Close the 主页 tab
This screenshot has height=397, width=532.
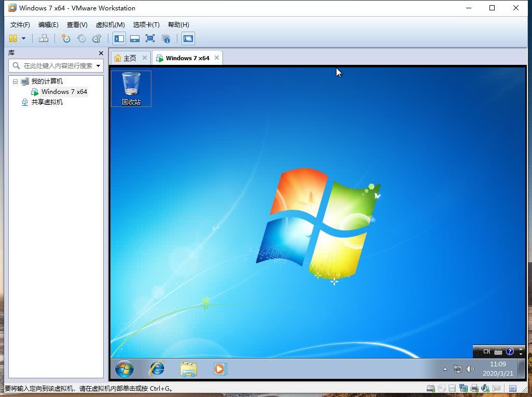pyautogui.click(x=145, y=58)
